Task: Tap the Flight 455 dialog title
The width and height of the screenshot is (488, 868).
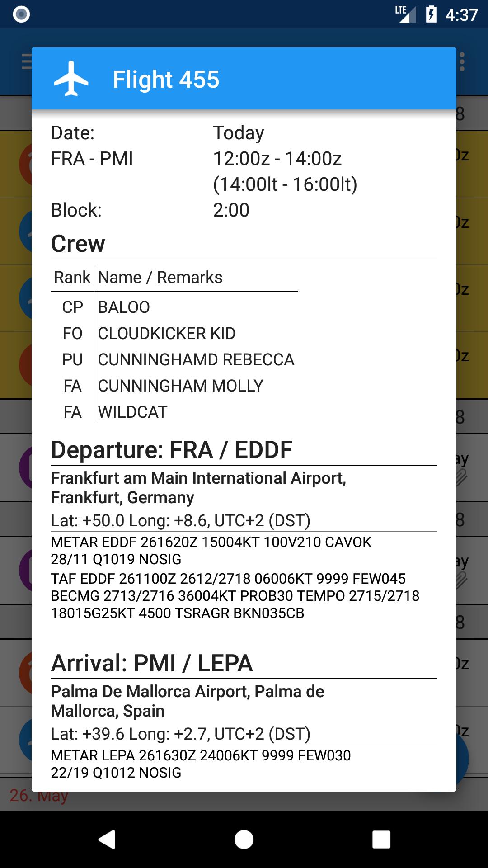Action: 166,80
